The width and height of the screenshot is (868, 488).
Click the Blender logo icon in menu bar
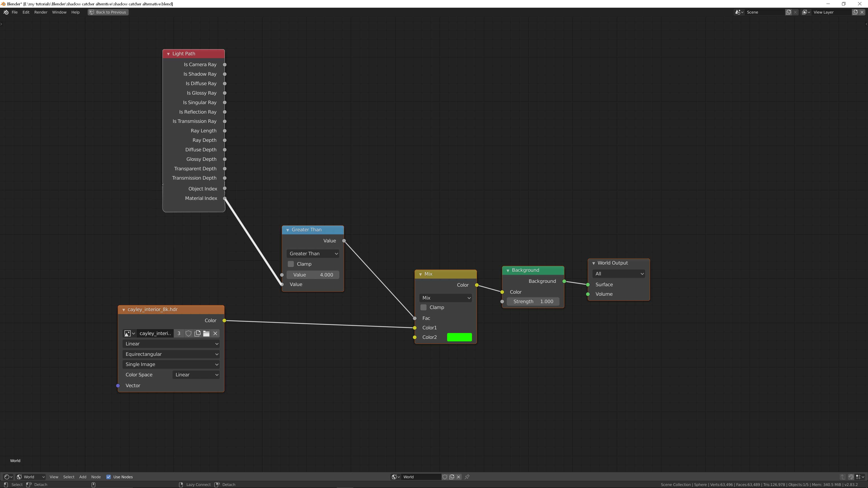(6, 12)
